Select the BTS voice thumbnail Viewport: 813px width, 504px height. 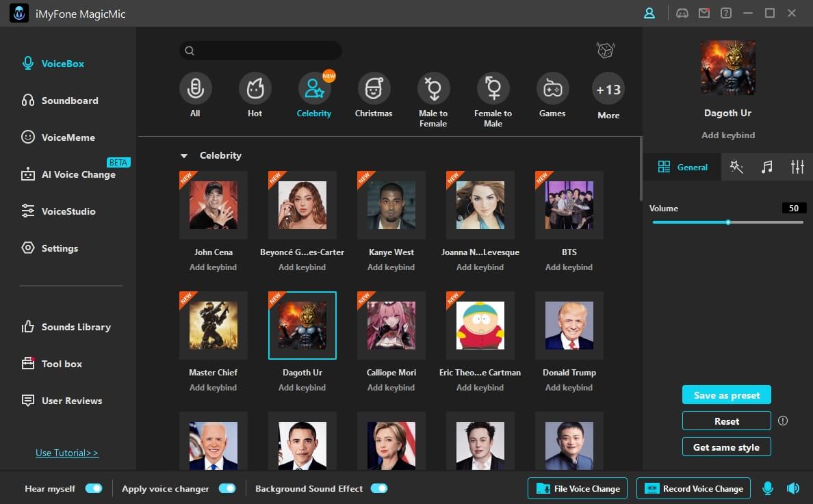(569, 204)
